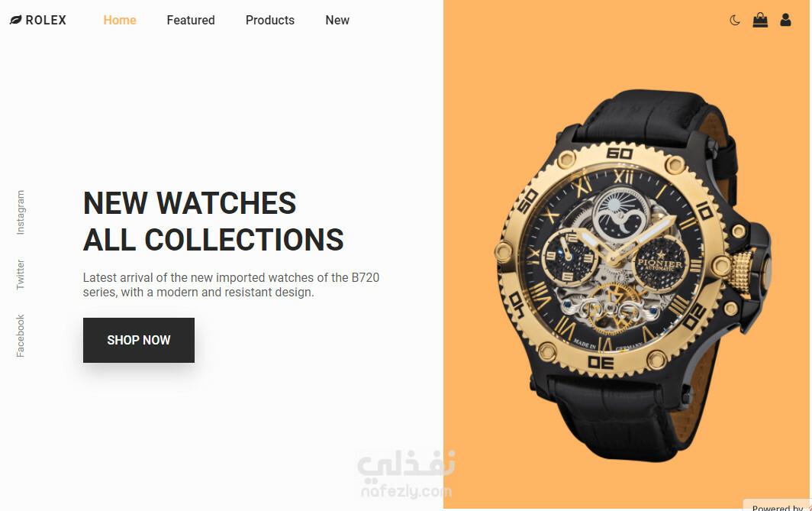
Task: Open the Featured nav item
Action: (x=191, y=20)
